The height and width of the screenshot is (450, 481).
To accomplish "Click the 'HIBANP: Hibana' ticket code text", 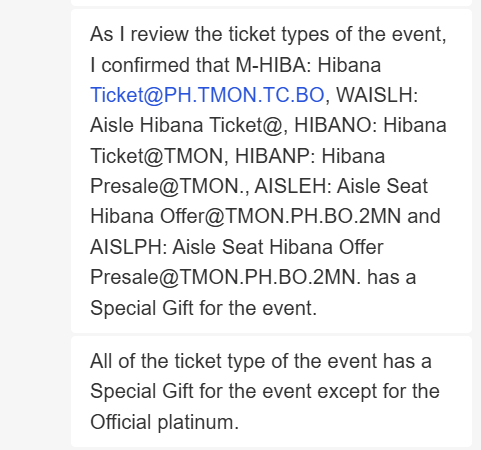I will click(310, 156).
